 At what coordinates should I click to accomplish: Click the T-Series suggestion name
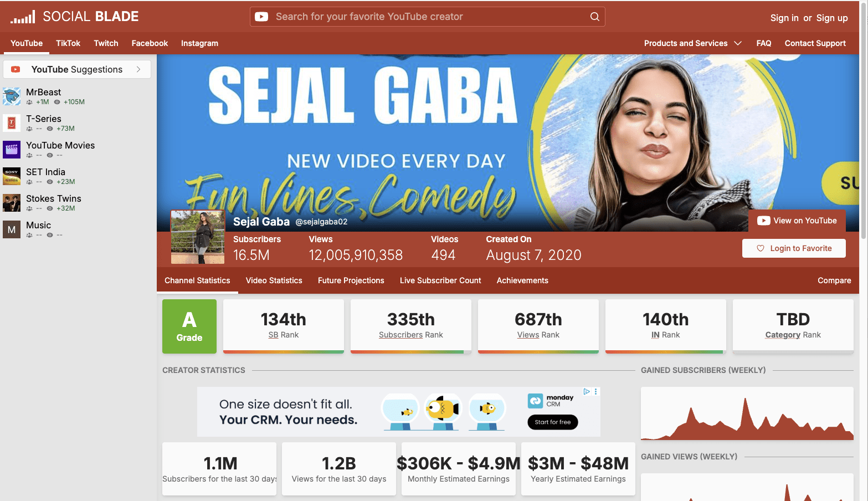(x=44, y=119)
